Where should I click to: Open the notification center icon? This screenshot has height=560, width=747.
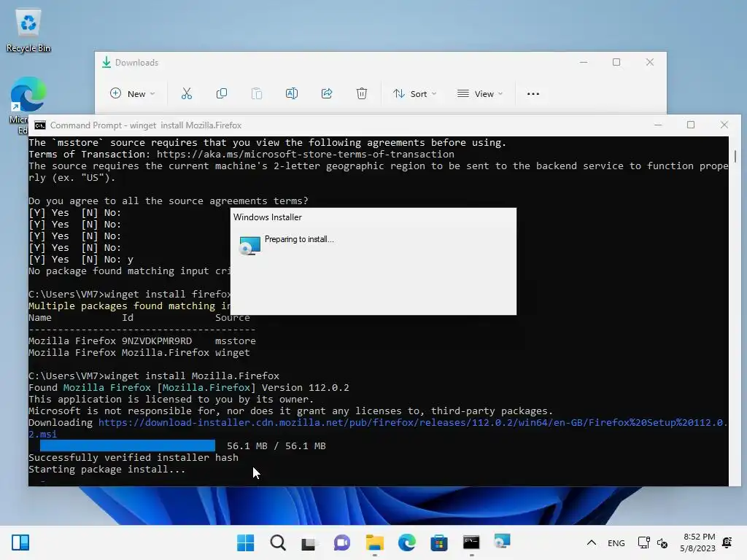pos(727,542)
